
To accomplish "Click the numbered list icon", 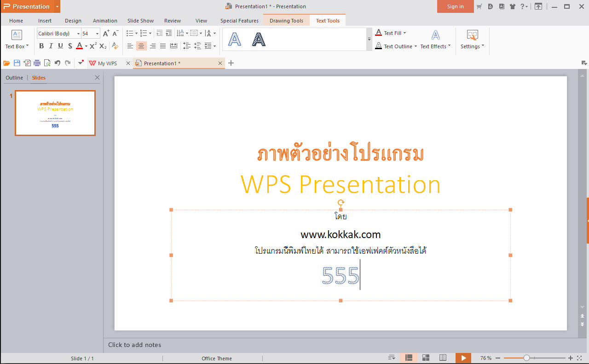I will (144, 33).
